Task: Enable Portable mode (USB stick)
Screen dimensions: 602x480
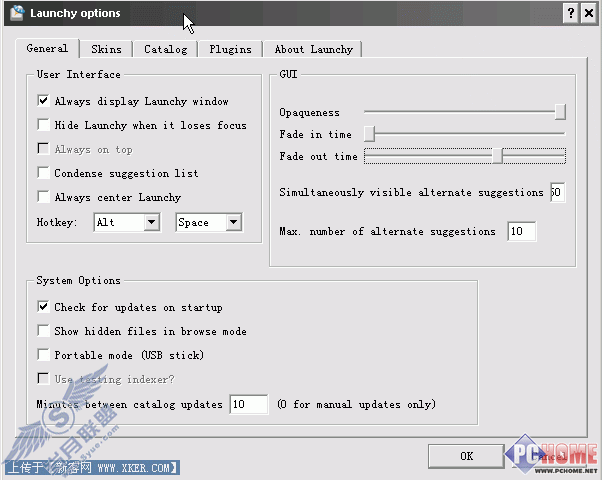Action: point(43,355)
